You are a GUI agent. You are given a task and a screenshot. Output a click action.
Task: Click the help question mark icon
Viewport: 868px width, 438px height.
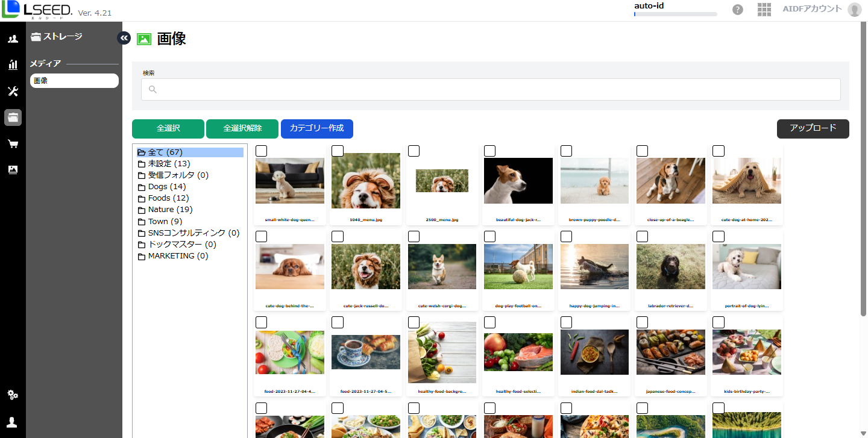737,10
